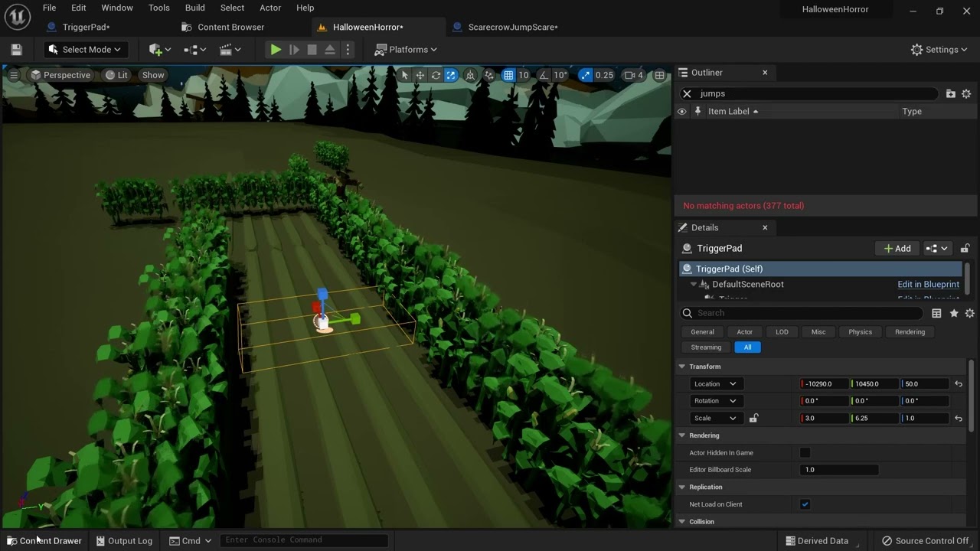This screenshot has height=551, width=980.
Task: Open the viewport Show flags menu
Action: (x=153, y=75)
